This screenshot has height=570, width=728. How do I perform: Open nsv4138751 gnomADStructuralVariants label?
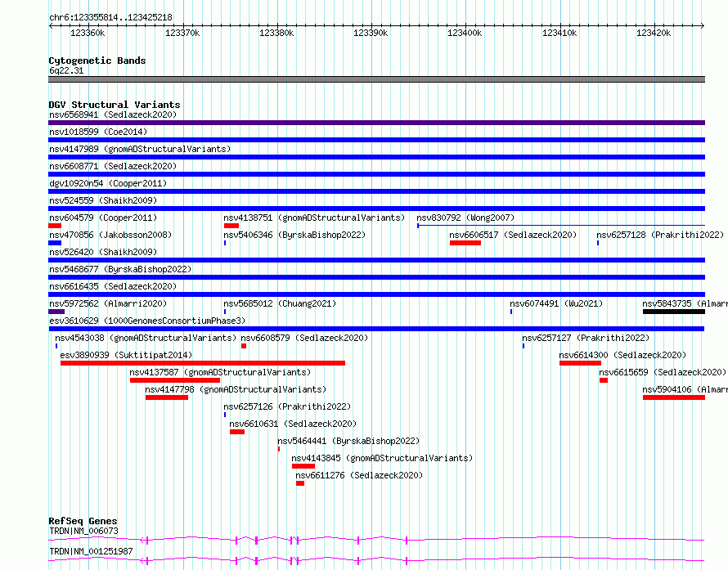click(x=314, y=218)
